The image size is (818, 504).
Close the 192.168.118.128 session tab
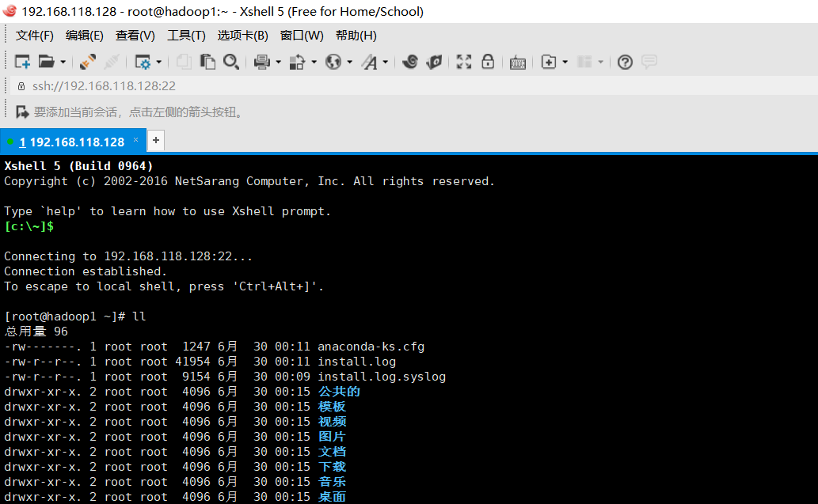pyautogui.click(x=135, y=140)
